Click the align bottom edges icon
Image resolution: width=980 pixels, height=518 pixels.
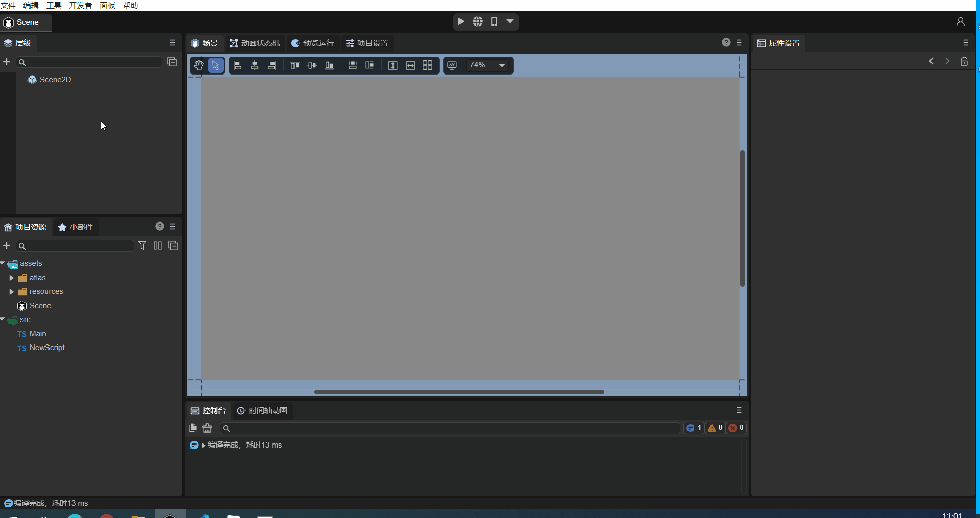point(330,65)
